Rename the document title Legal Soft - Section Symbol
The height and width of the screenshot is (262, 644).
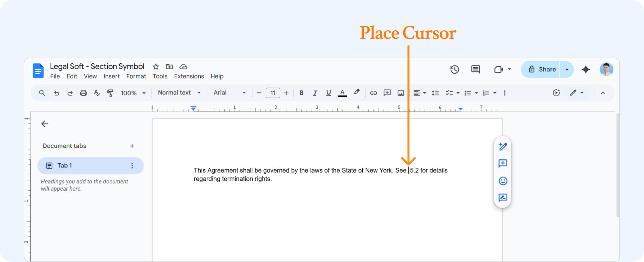coord(97,67)
